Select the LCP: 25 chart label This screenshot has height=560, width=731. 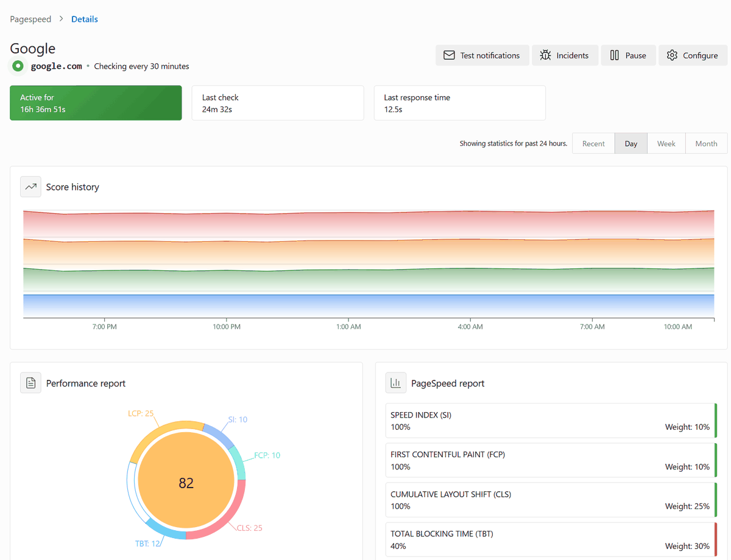tap(141, 413)
